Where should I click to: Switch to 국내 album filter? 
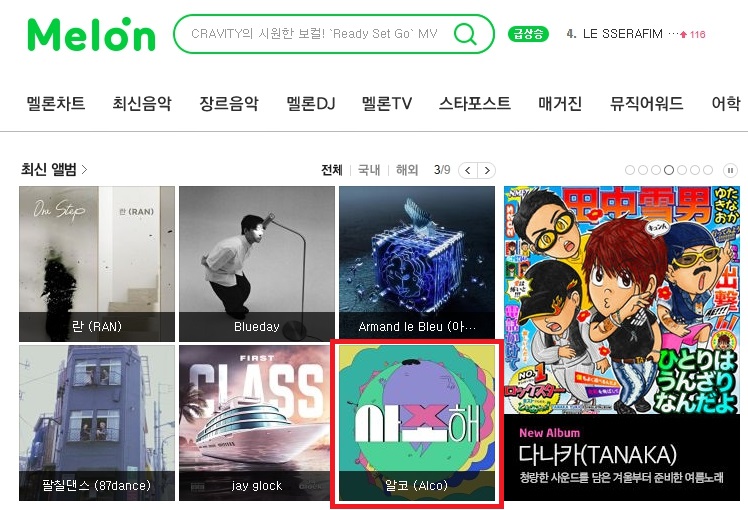tap(369, 170)
